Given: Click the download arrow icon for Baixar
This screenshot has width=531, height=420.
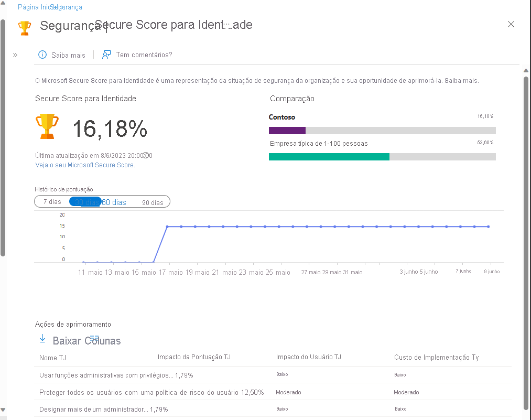Looking at the screenshot, I should (42, 339).
